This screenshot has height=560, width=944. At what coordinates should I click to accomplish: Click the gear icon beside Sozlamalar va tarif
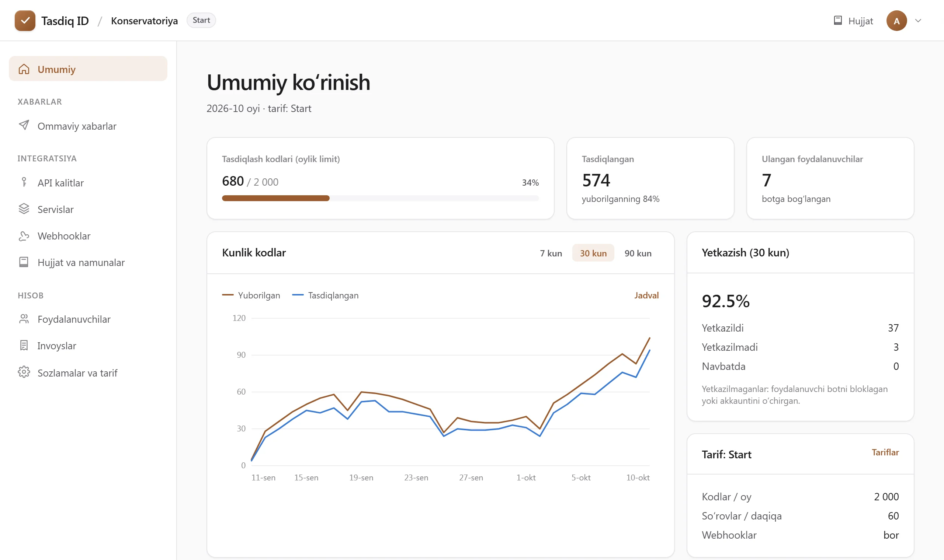pos(24,372)
